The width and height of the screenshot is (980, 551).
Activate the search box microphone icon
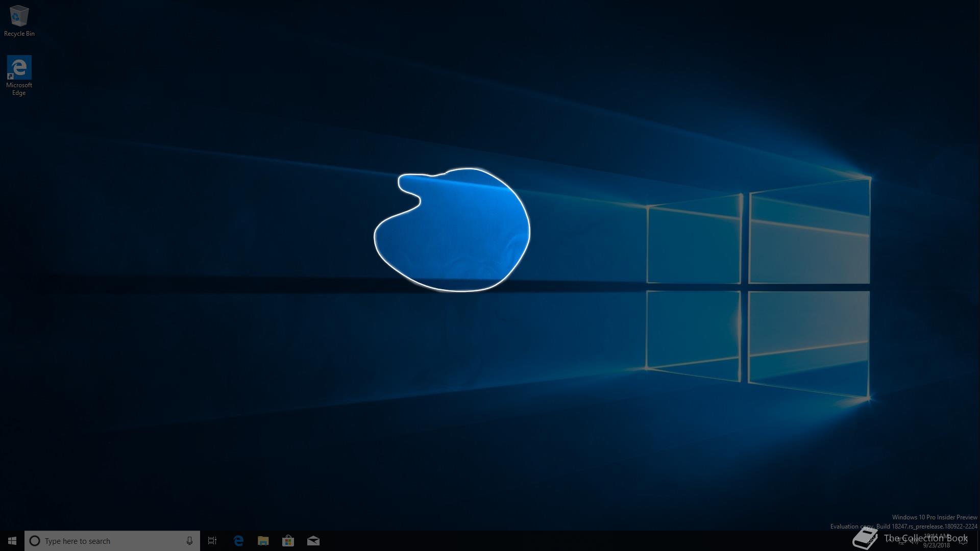click(x=189, y=541)
